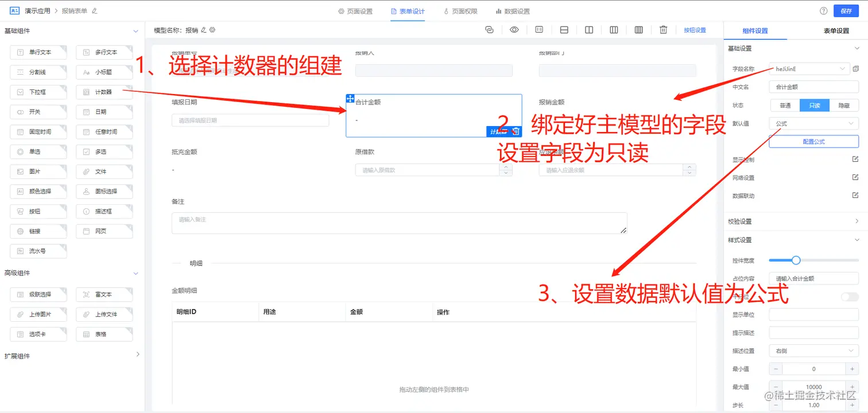
Task: Add the 级联选择 cascader component
Action: click(x=38, y=294)
